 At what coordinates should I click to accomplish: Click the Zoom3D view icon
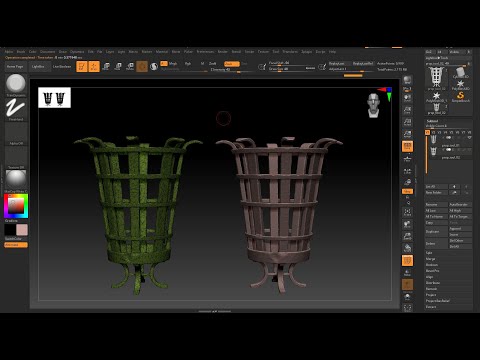click(407, 236)
